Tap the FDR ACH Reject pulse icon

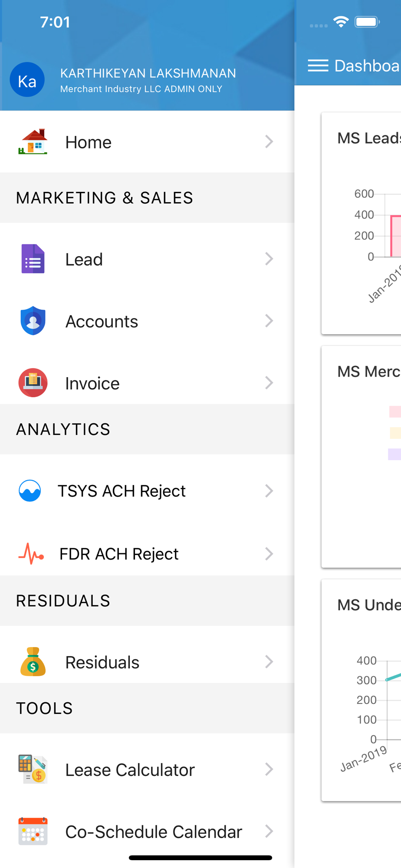[x=31, y=554]
